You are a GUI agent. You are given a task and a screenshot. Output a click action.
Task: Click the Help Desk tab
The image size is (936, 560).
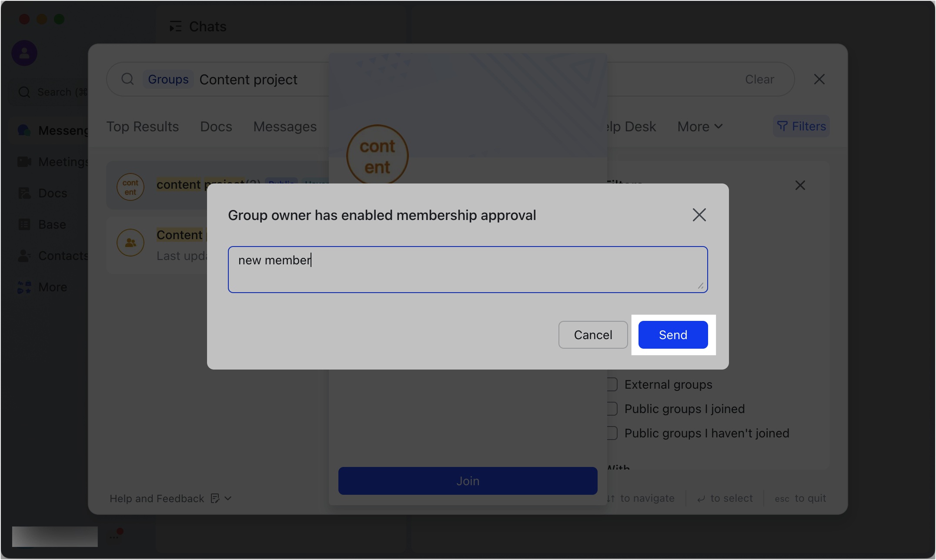pos(631,127)
